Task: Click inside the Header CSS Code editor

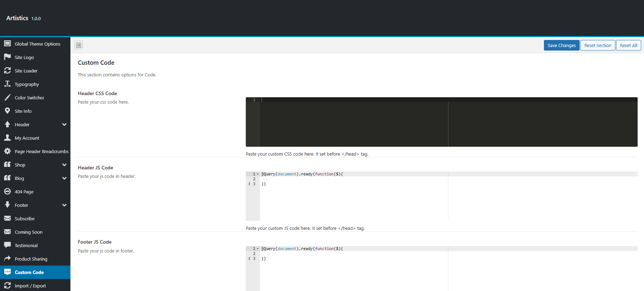Action: coord(442,122)
